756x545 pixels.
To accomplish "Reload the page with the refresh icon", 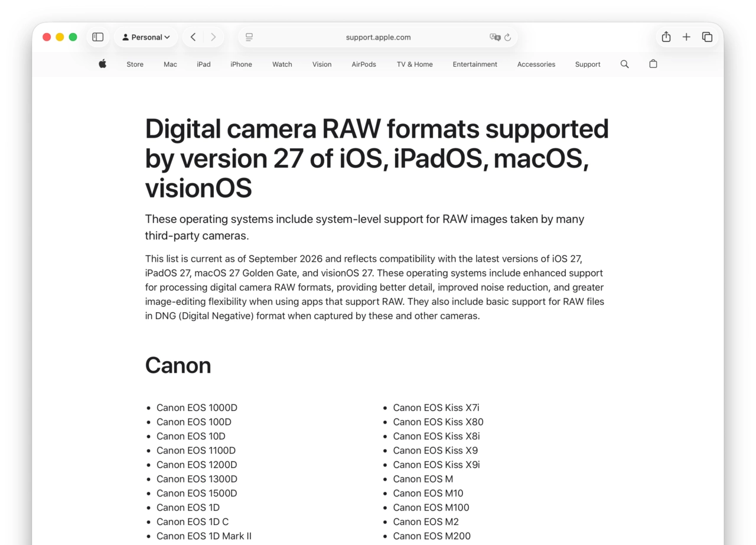I will coord(507,37).
